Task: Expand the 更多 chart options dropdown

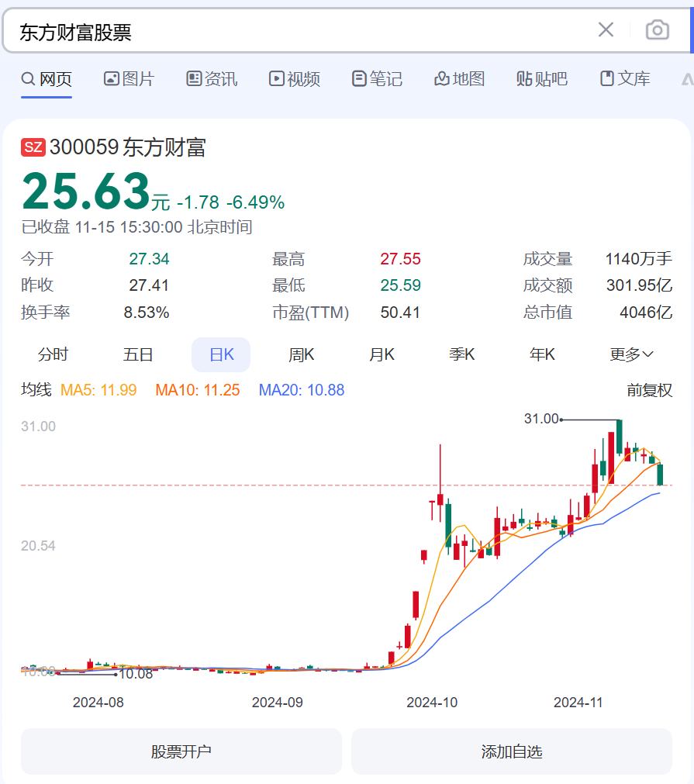Action: [631, 354]
